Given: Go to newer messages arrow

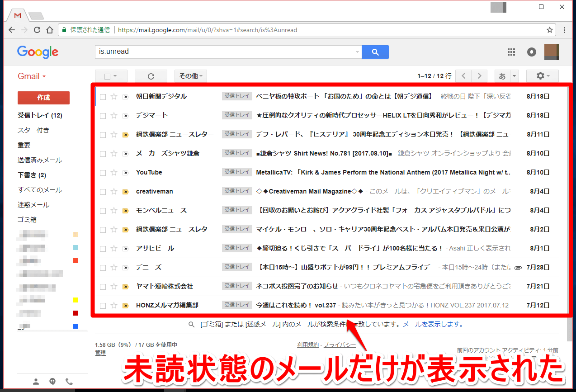Looking at the screenshot, I should pyautogui.click(x=463, y=76).
